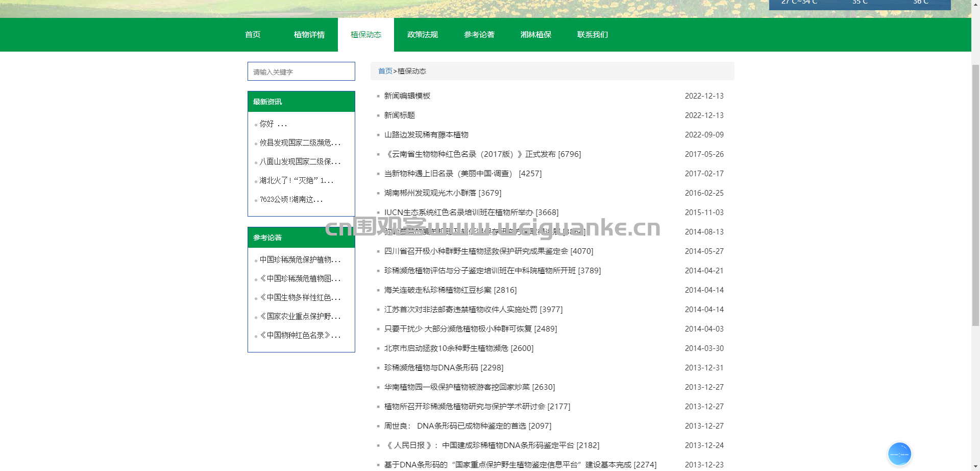Open the floating blue assistant icon

pos(899,454)
